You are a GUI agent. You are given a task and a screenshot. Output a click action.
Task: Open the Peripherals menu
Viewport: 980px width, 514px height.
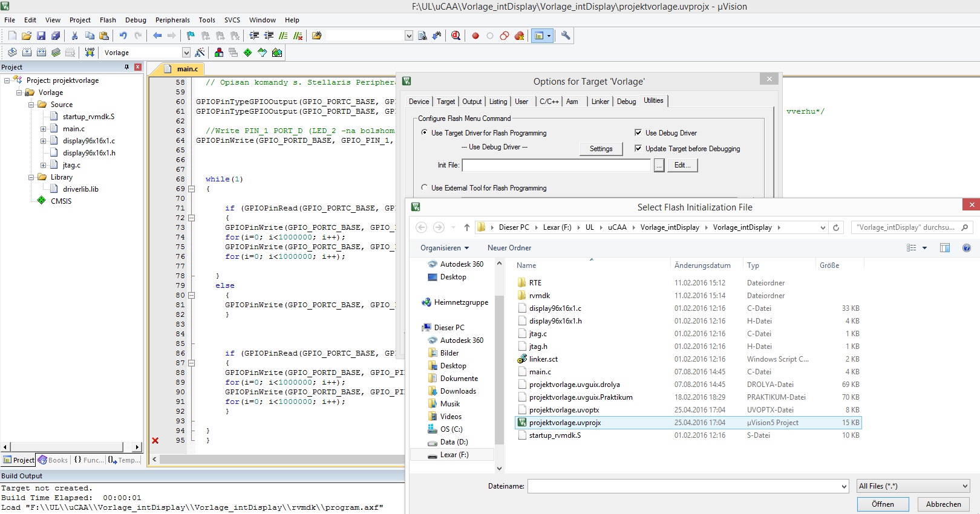(172, 20)
